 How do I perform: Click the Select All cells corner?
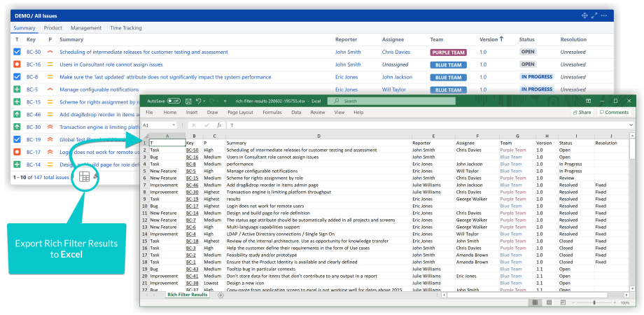pyautogui.click(x=145, y=136)
